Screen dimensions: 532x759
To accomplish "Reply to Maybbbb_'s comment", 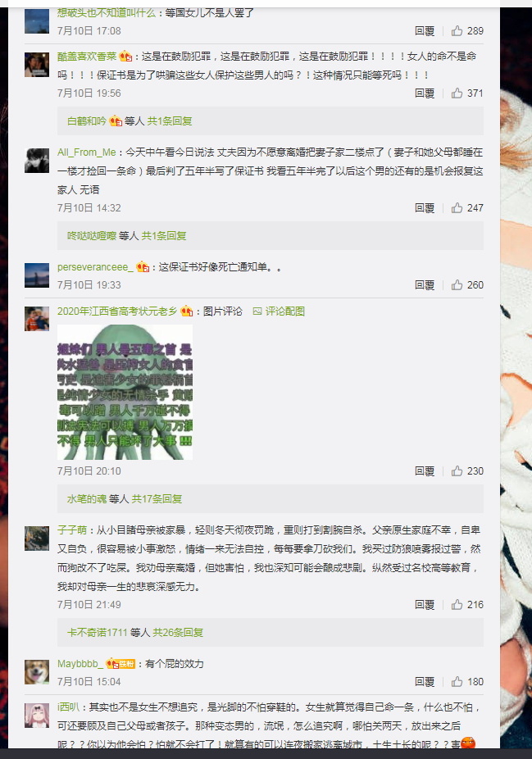I will [425, 682].
